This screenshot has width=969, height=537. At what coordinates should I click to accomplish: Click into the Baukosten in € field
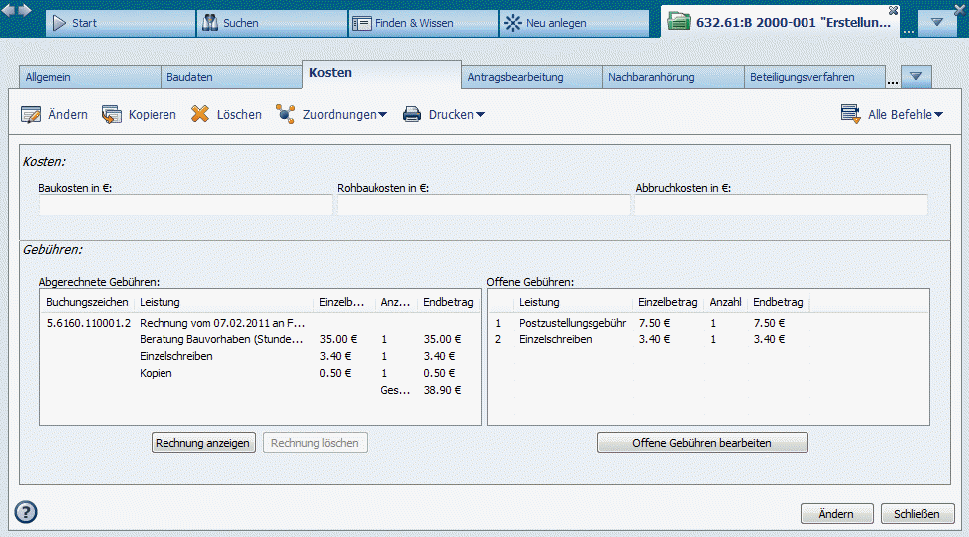coord(186,205)
